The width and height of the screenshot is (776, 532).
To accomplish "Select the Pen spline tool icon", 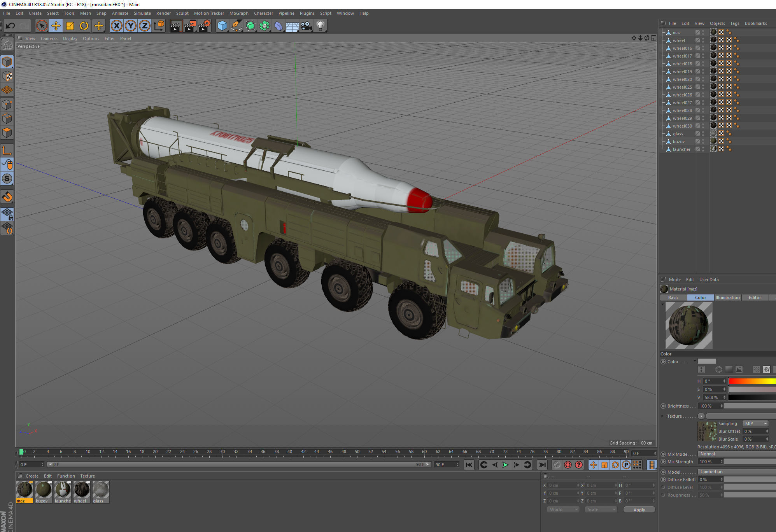I will pyautogui.click(x=236, y=26).
